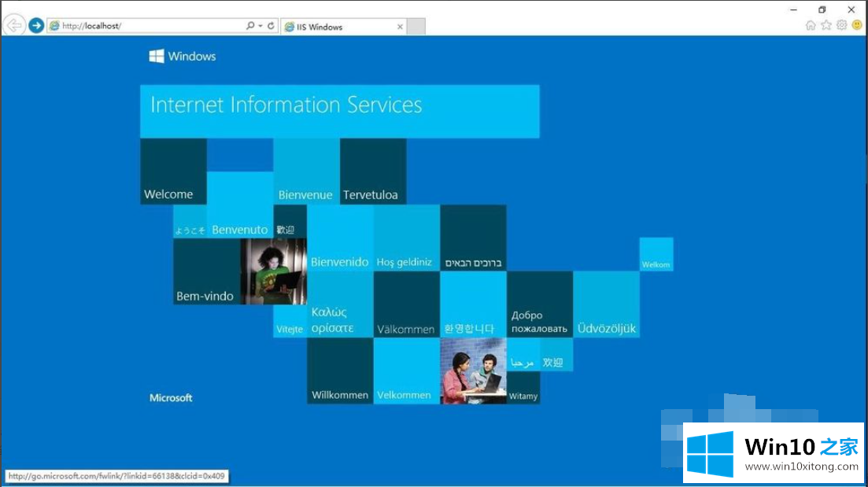Click the go.microsoft.com status bar URL

coord(116,476)
